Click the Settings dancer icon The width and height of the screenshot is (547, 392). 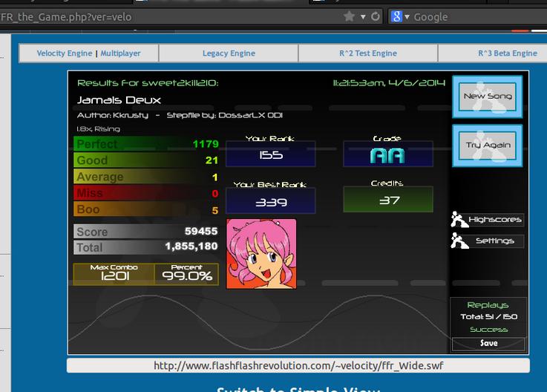point(459,241)
